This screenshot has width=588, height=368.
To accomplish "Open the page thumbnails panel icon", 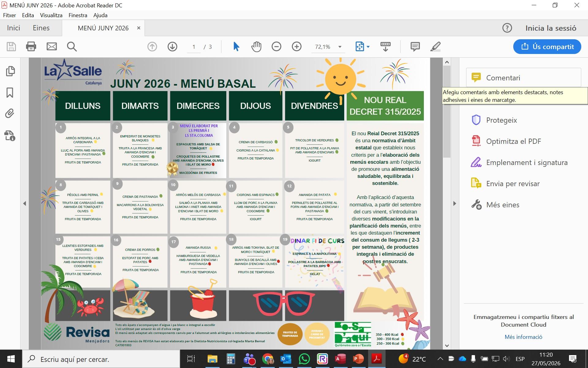I will 10,71.
